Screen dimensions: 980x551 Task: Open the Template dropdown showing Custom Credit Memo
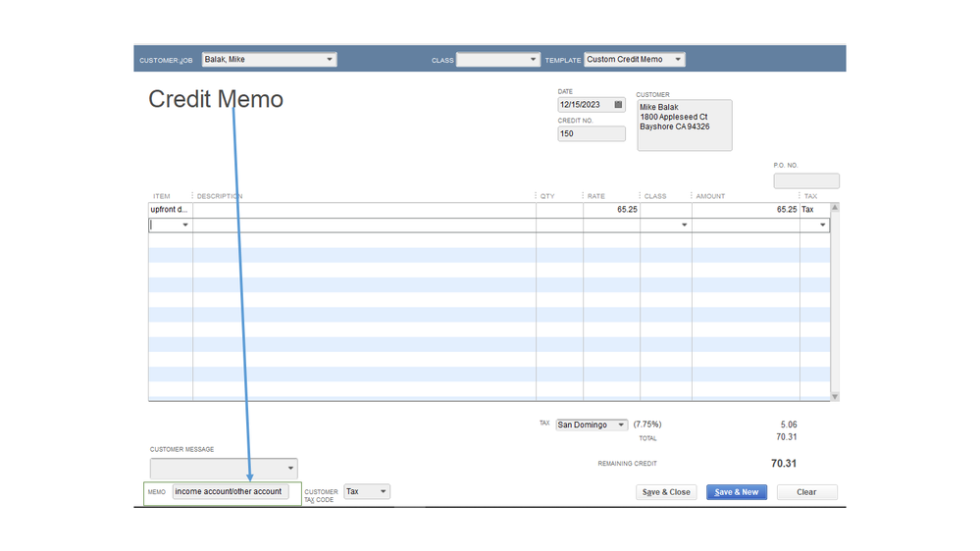pyautogui.click(x=678, y=60)
